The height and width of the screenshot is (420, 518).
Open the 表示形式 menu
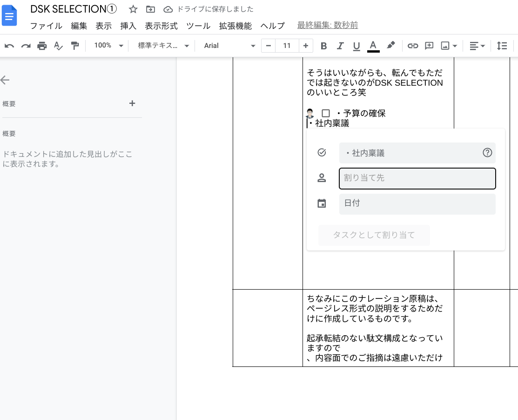[161, 26]
